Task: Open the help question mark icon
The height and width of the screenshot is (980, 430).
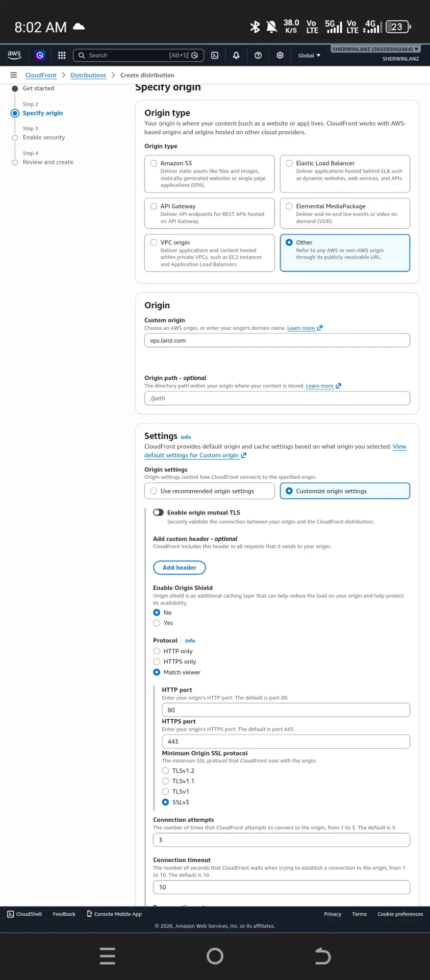Action: 258,55
